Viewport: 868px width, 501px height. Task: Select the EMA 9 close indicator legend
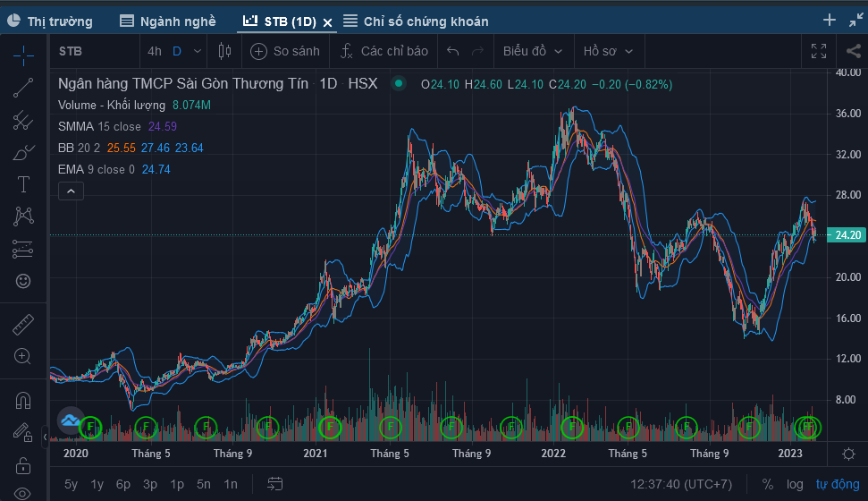point(97,170)
